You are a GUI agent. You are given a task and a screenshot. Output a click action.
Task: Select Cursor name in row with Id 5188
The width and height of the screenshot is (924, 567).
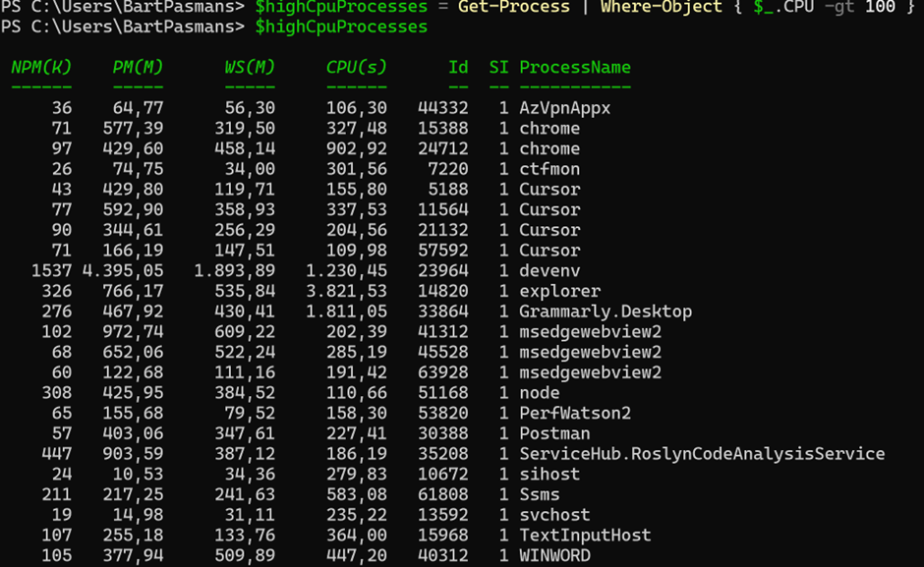[x=549, y=190]
